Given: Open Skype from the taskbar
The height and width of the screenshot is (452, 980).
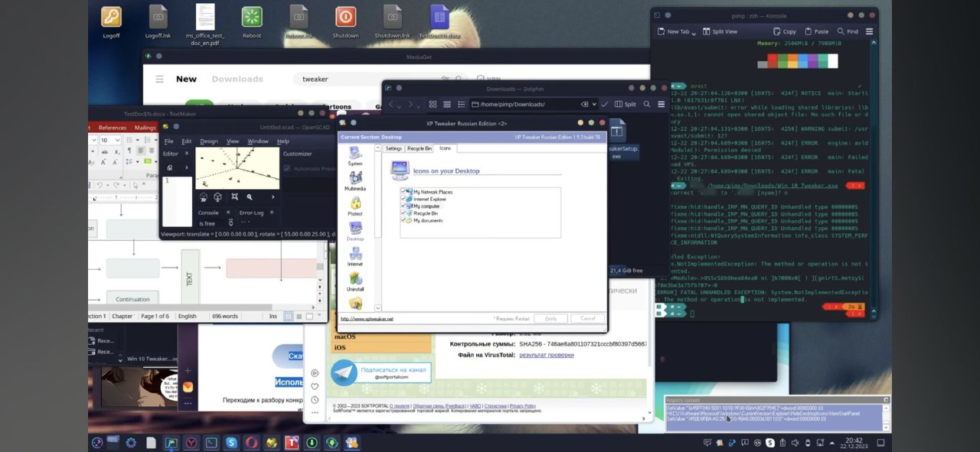Looking at the screenshot, I should point(230,442).
